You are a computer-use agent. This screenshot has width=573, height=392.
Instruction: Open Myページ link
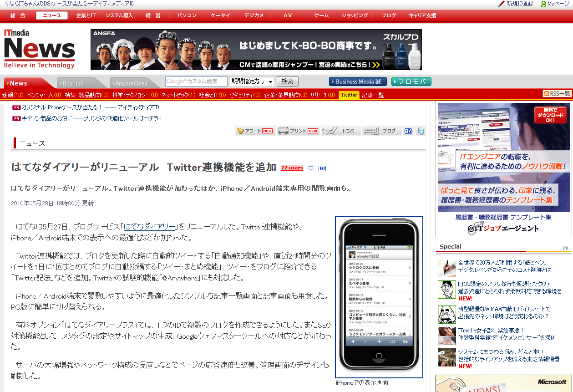pyautogui.click(x=555, y=4)
